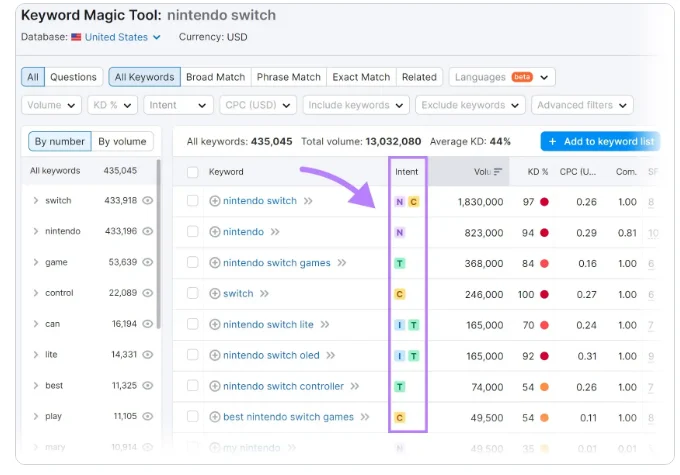
Task: Click the N intent badge for 'nintendo switch'
Action: point(399,202)
